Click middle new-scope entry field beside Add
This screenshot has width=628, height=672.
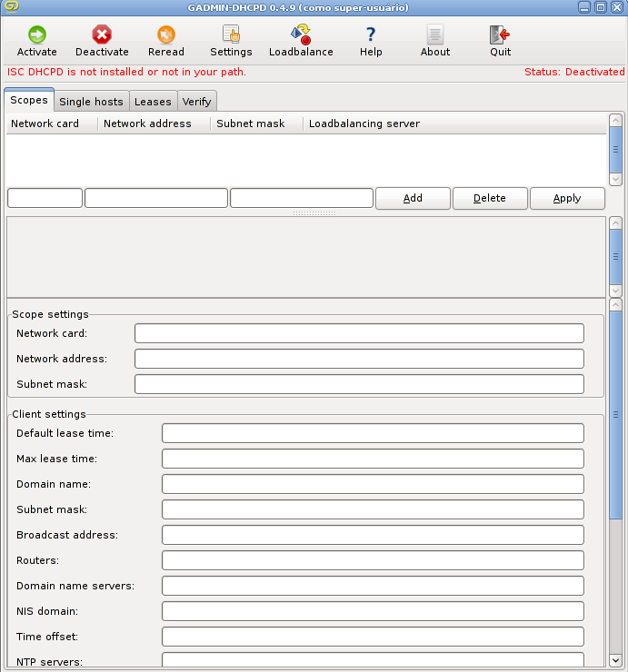[x=156, y=198]
